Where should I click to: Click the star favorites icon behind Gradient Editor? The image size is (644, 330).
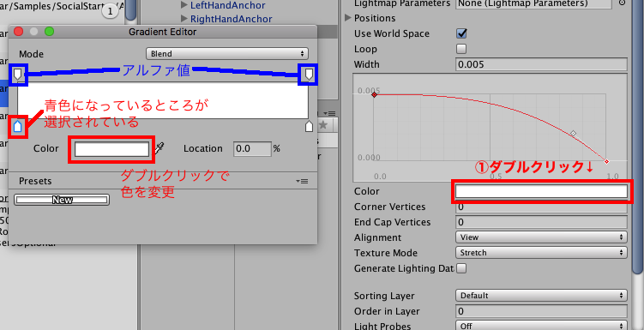click(323, 125)
